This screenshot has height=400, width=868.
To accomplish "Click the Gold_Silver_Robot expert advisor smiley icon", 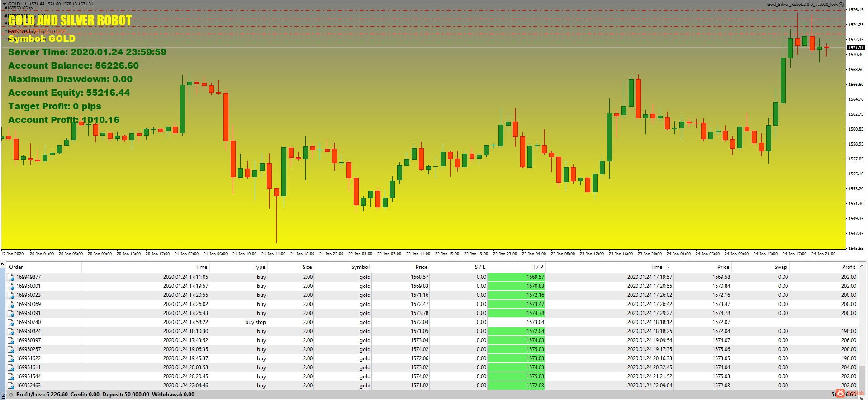I will click(x=841, y=5).
